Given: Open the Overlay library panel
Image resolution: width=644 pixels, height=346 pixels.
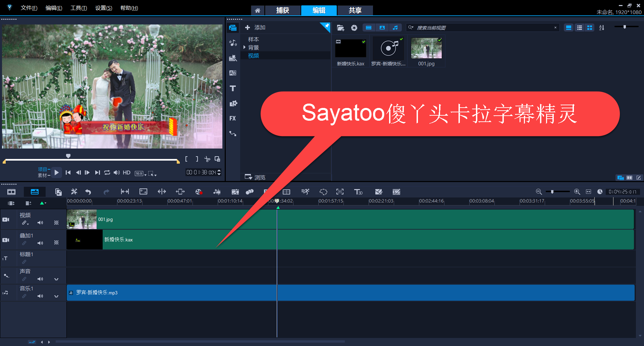Looking at the screenshot, I should coord(233,103).
